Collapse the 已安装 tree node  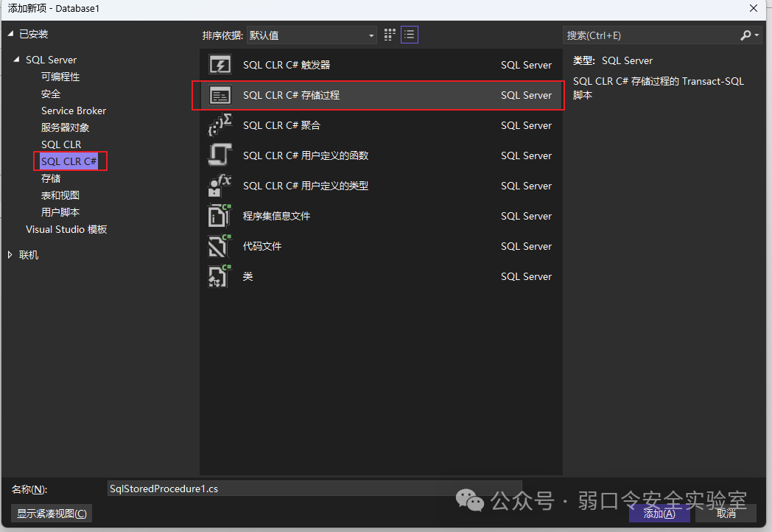[x=10, y=33]
